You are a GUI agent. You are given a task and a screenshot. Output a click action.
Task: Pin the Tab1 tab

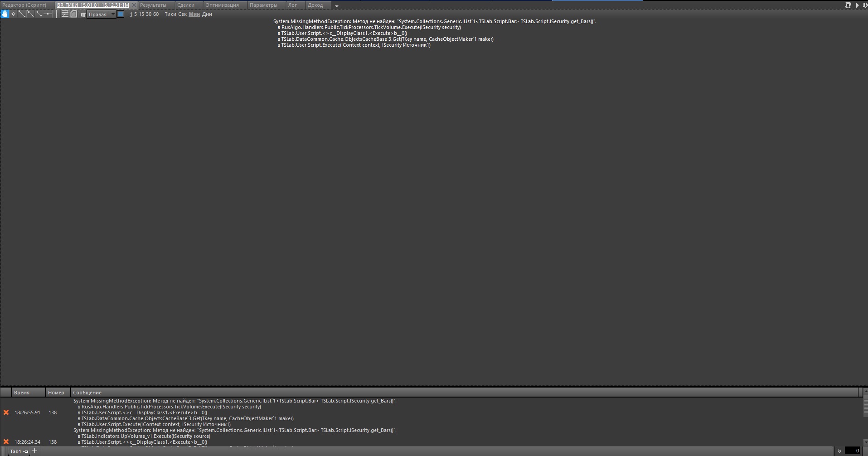pos(26,451)
